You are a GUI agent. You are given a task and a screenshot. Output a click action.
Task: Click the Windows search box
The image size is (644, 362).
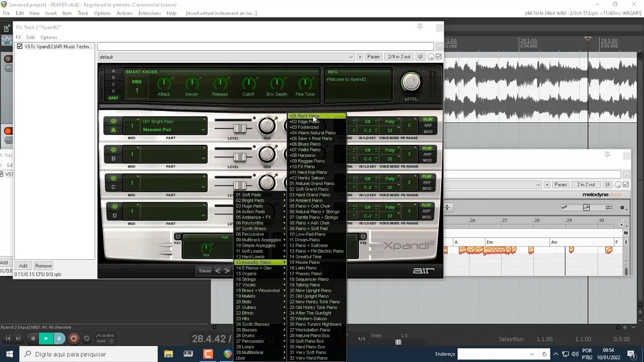pyautogui.click(x=88, y=354)
